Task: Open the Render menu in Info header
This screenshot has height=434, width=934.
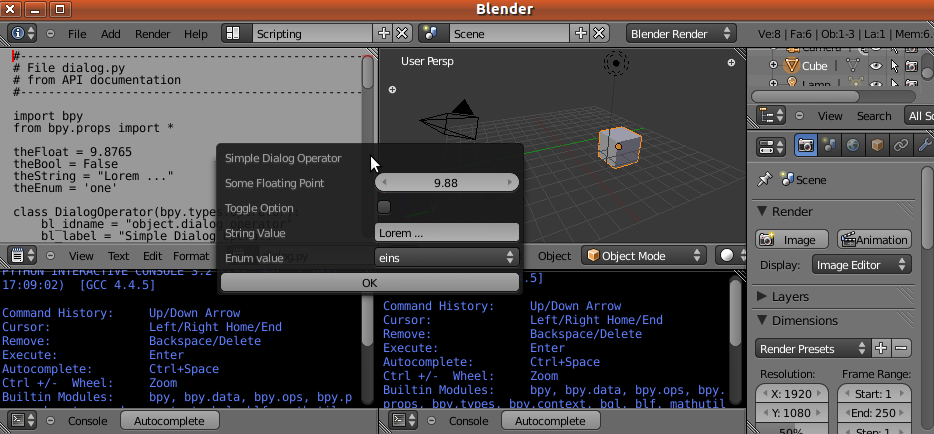Action: tap(152, 34)
